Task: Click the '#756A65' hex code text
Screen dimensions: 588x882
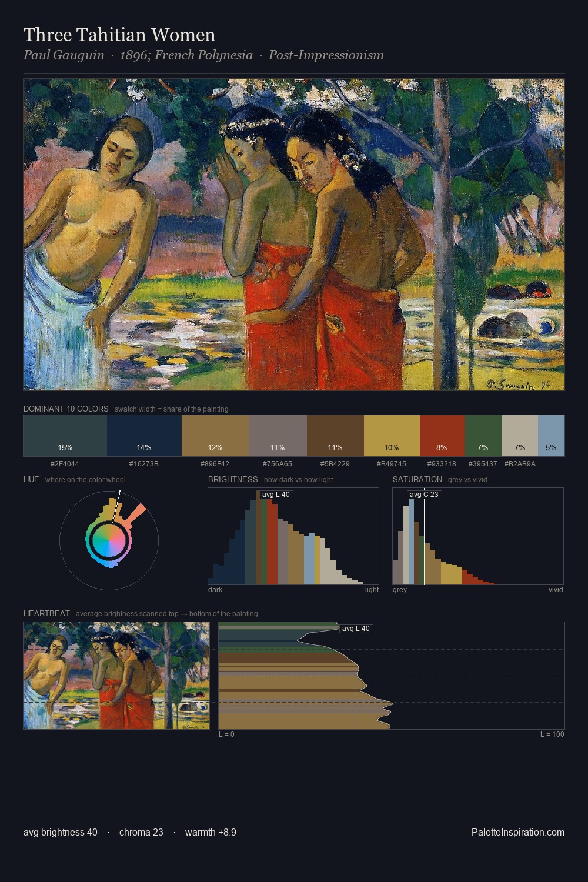Action: (x=278, y=464)
